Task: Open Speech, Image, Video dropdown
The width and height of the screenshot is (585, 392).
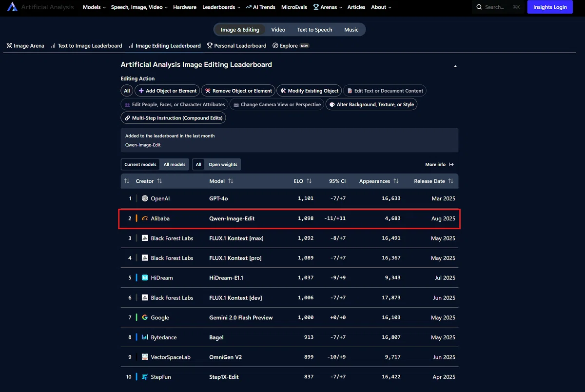Action: [x=139, y=7]
